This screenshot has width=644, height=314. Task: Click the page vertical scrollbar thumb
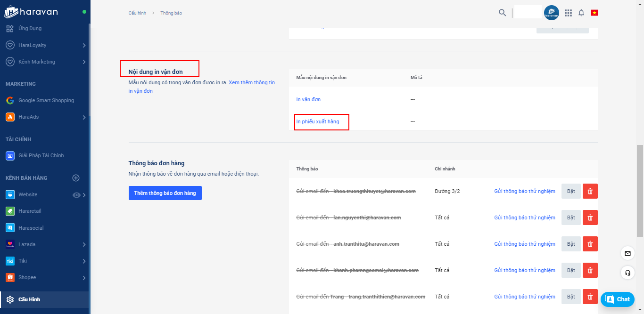pos(640,191)
